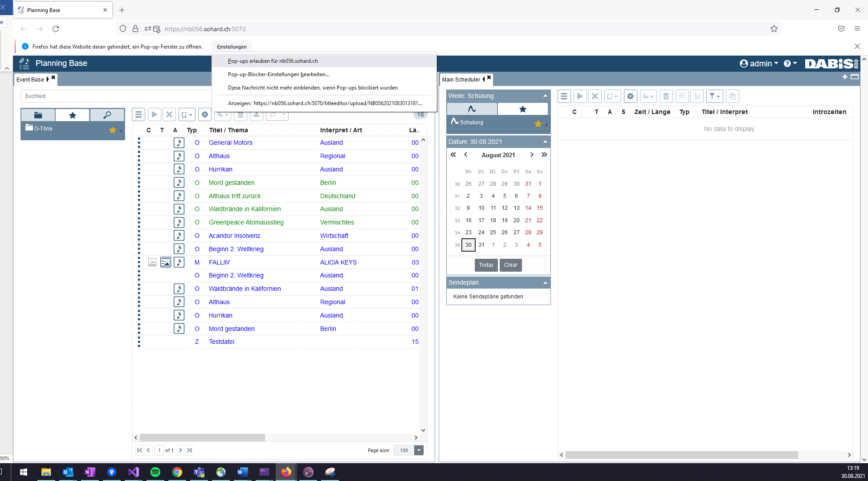Open the Page size dropdown
Viewport: 868px width, 481px height.
tap(419, 450)
